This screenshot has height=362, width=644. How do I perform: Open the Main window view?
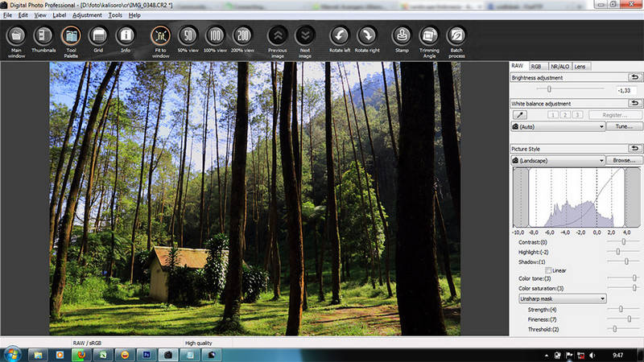[16, 41]
